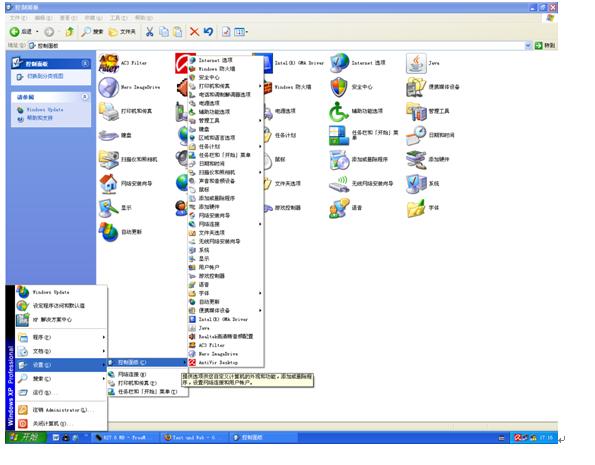This screenshot has height=465, width=595.
Task: Select the 语音 speech icon in the window
Action: [x=339, y=208]
